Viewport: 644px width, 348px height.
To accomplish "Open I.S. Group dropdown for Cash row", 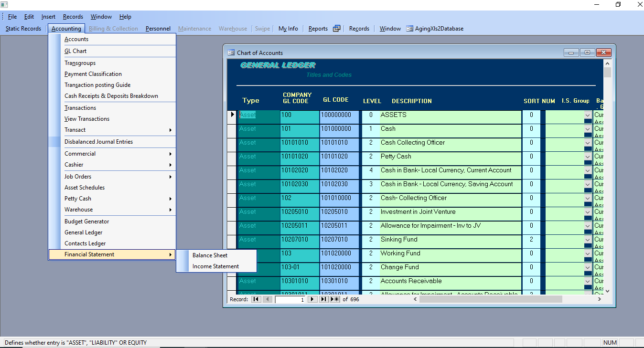I will tap(588, 129).
